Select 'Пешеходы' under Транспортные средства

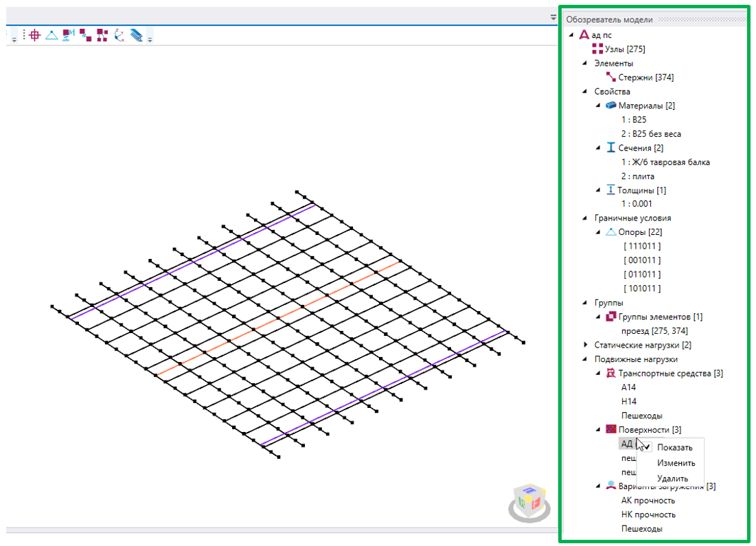coord(641,416)
